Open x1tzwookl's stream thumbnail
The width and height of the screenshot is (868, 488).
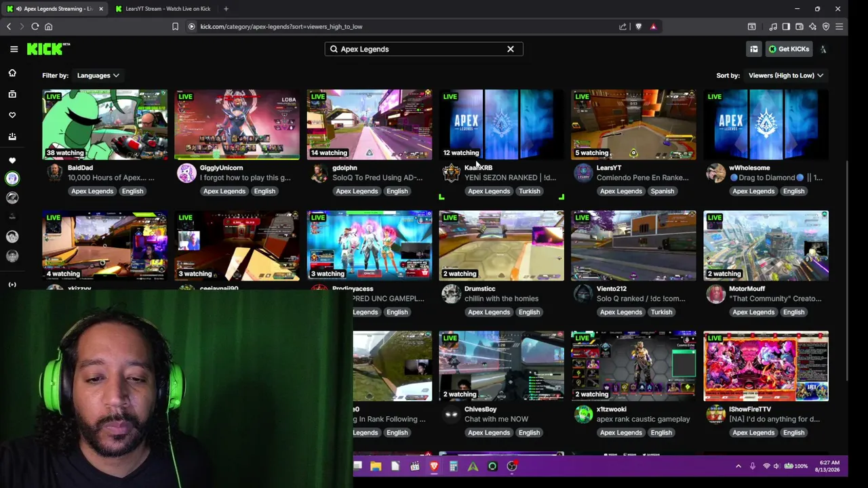click(x=633, y=366)
